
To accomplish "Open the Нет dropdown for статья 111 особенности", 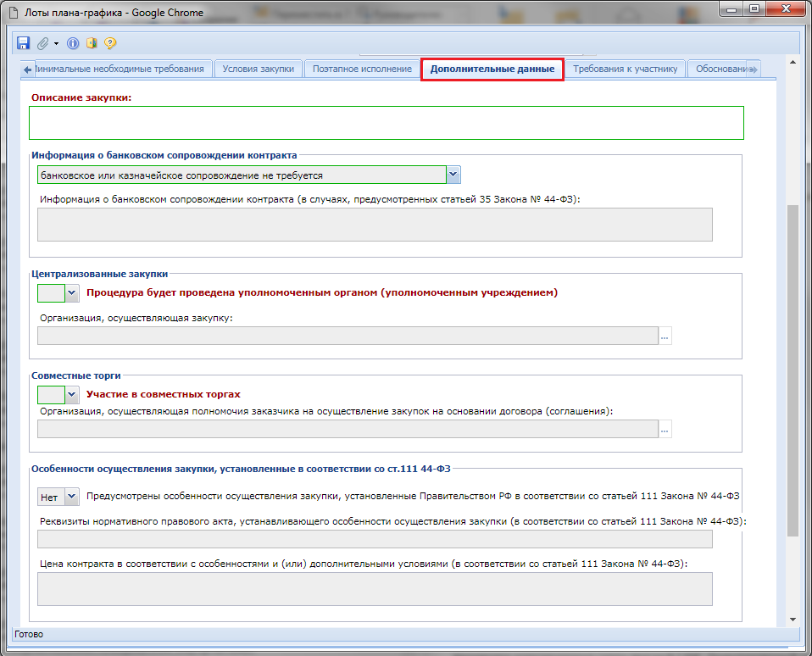I will [71, 496].
